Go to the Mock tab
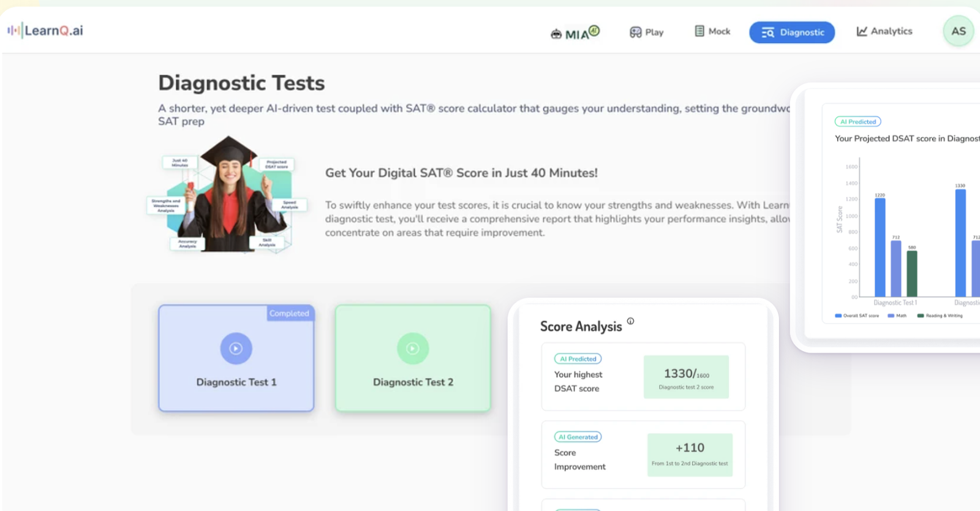The width and height of the screenshot is (980, 511). (x=712, y=31)
